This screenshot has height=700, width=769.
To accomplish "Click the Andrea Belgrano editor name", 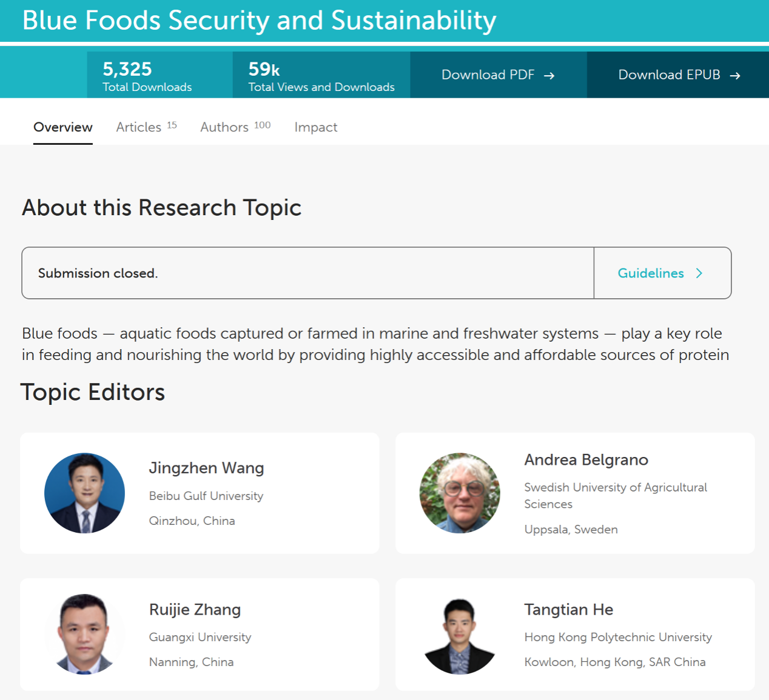I will coord(586,460).
